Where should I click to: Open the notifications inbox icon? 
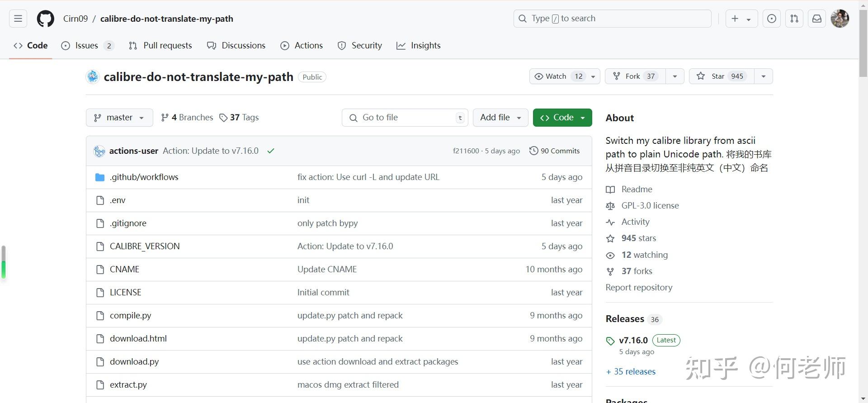pos(817,19)
